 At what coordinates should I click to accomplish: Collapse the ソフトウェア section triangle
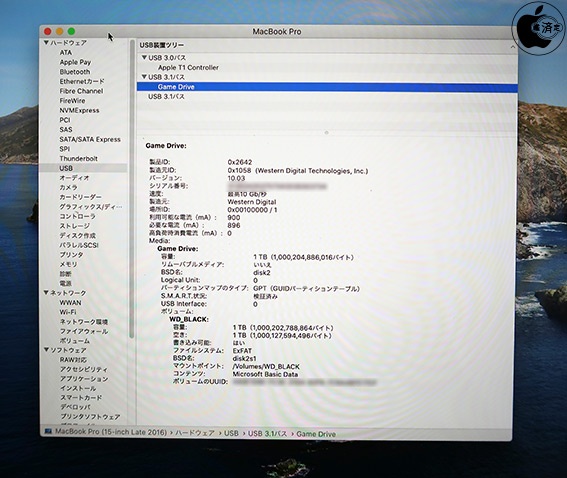tap(46, 350)
